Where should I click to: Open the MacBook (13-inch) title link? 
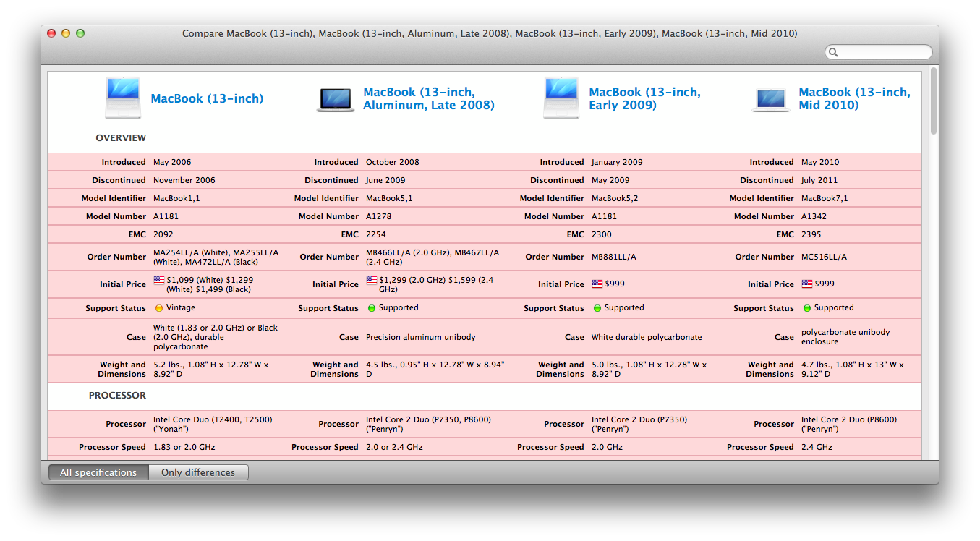(207, 98)
